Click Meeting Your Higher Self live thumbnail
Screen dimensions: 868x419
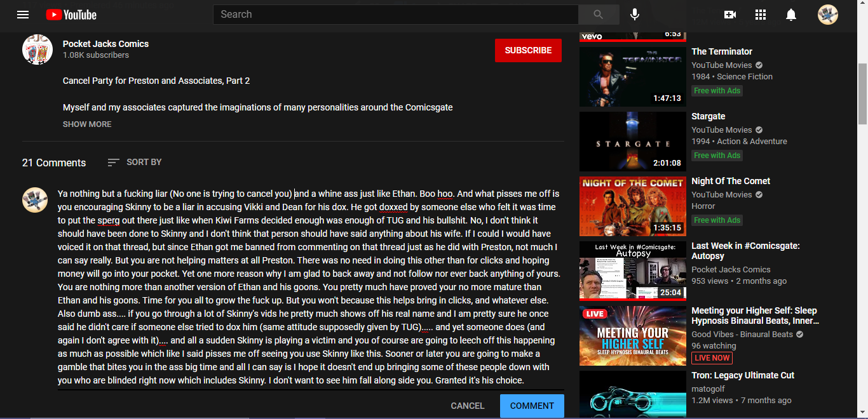point(633,336)
